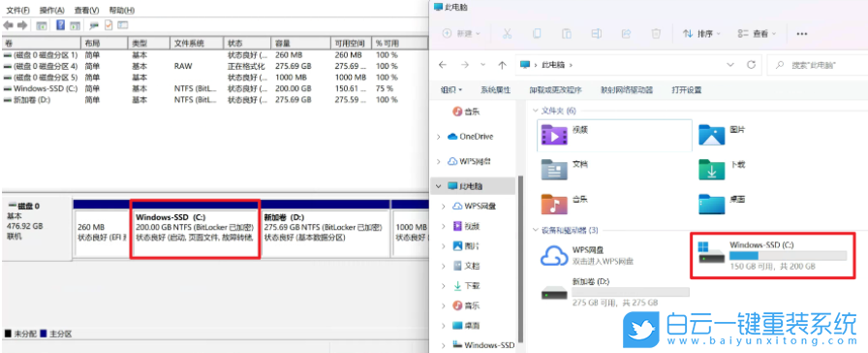Click the paste icon in Explorer toolbar

pos(567,34)
